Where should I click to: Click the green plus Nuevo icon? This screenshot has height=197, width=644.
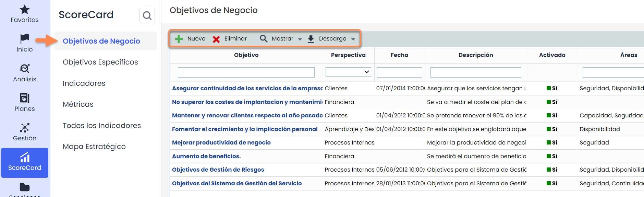[x=179, y=39]
